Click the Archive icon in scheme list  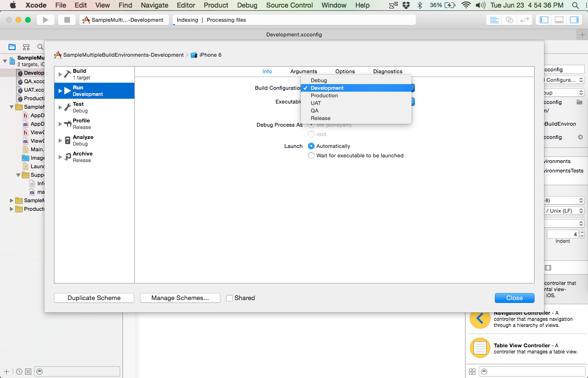(x=68, y=157)
